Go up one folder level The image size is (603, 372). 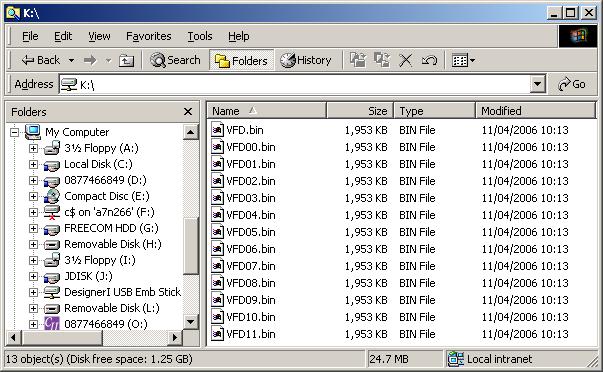(x=126, y=60)
